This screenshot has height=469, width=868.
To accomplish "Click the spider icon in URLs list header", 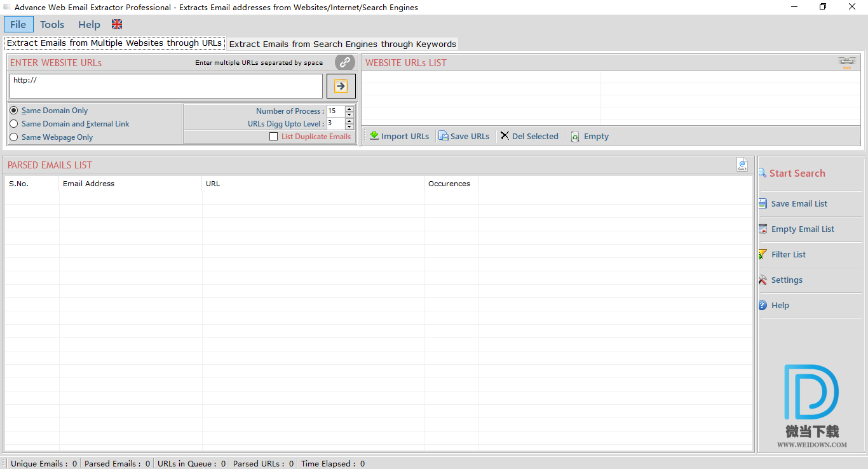I will tap(846, 62).
